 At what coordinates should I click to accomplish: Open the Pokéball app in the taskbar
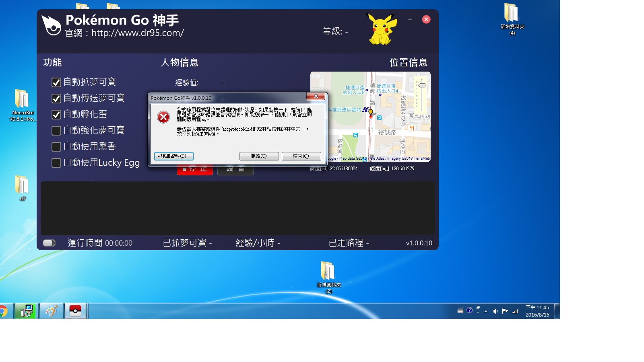pos(75,311)
